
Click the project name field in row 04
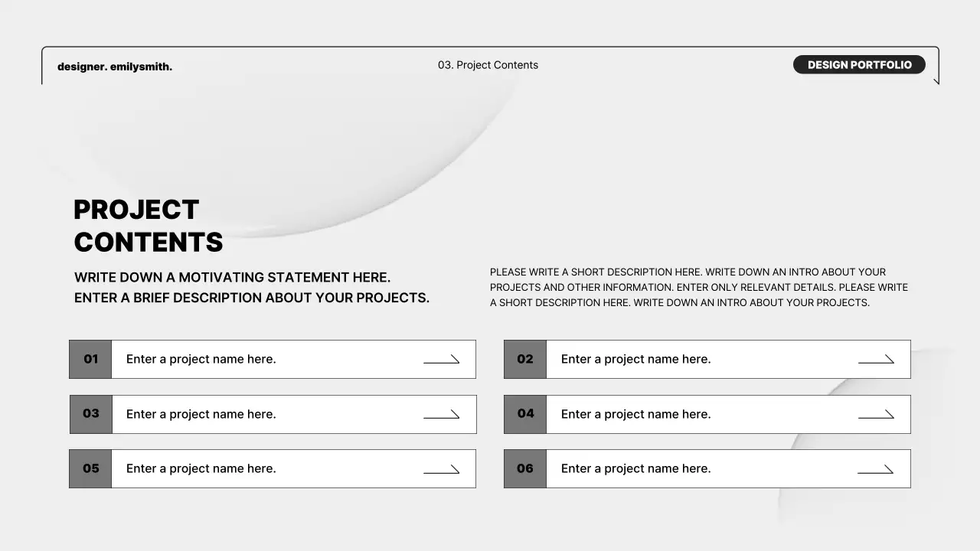click(635, 414)
